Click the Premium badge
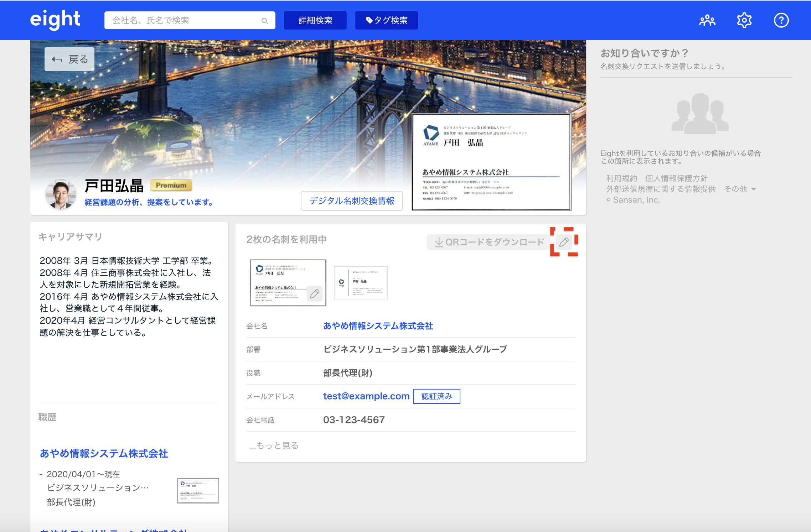 pos(171,185)
